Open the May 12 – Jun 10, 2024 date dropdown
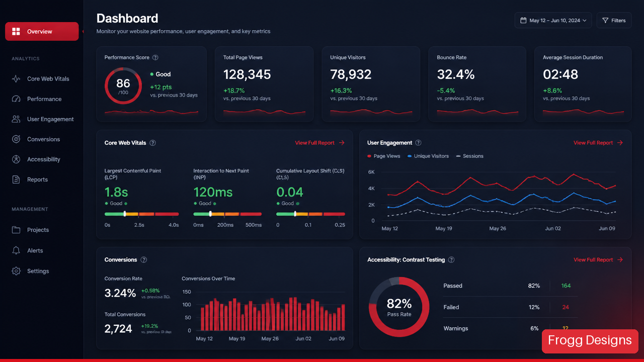Screen dimensions: 644x362 (x=553, y=21)
